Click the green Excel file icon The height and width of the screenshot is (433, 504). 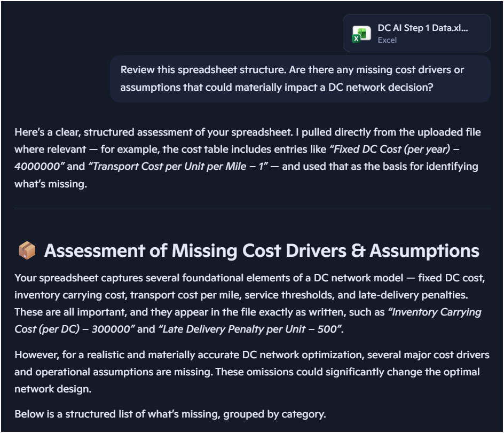pos(361,33)
